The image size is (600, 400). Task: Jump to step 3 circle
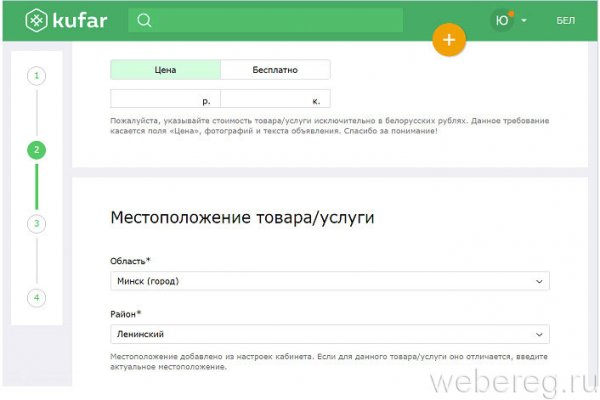coord(37,224)
